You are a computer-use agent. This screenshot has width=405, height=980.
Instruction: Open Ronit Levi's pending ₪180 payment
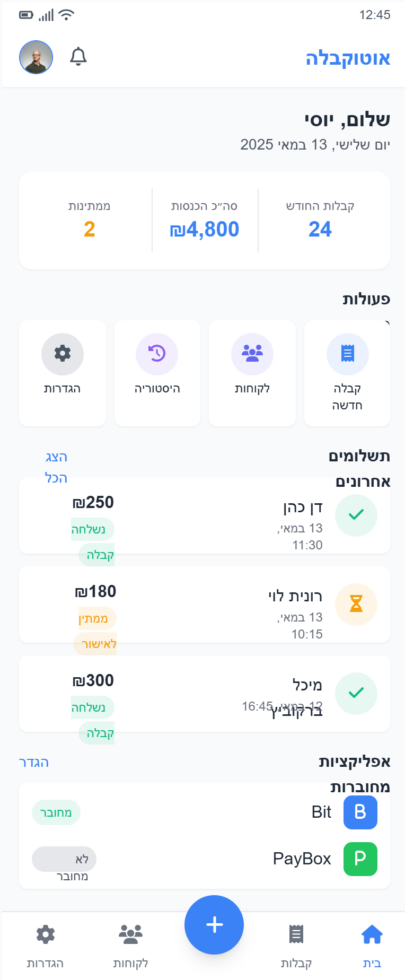[x=205, y=605]
